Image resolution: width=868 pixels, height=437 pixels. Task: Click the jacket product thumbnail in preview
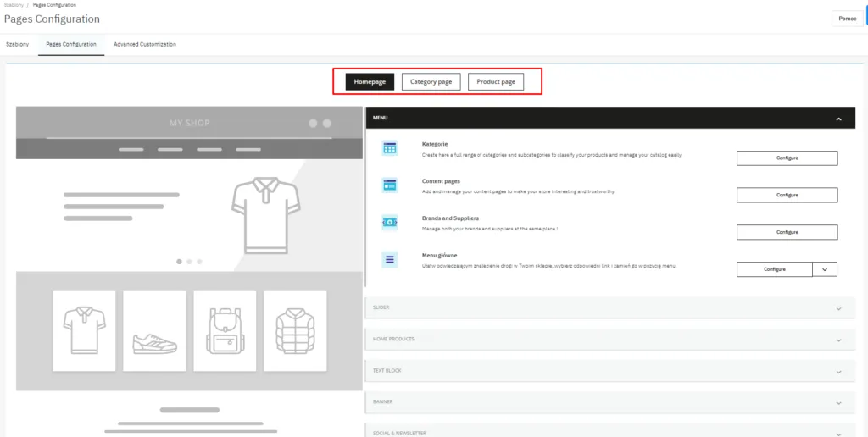tap(295, 330)
